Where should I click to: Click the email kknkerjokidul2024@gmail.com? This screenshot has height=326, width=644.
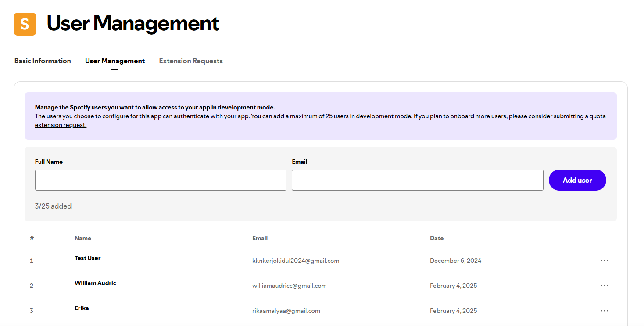pyautogui.click(x=296, y=260)
